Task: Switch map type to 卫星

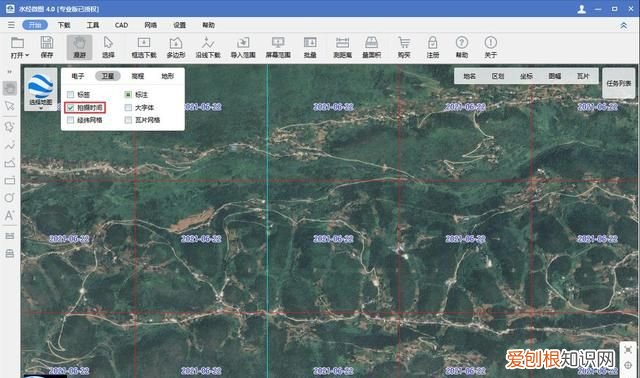Action: (108, 76)
